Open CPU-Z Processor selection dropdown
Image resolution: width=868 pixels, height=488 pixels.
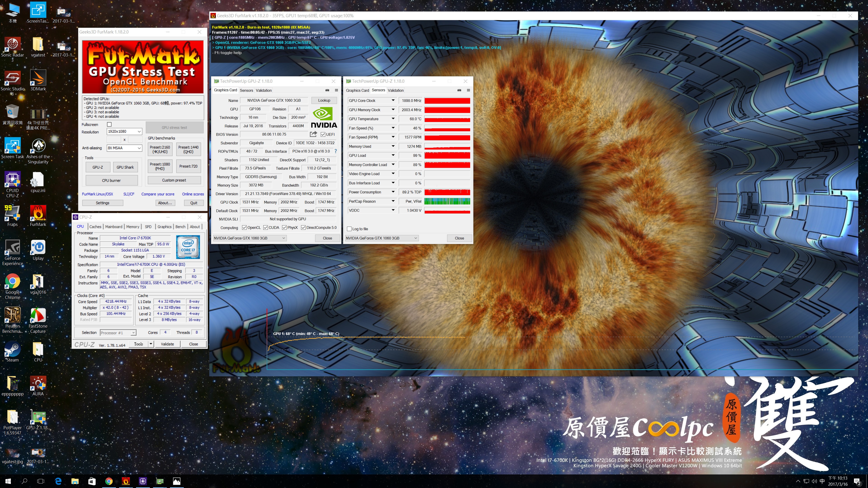pos(118,333)
